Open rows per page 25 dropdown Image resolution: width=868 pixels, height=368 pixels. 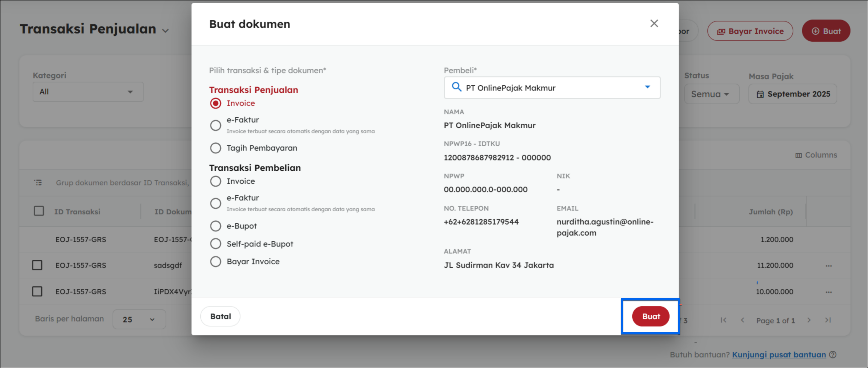(x=139, y=319)
